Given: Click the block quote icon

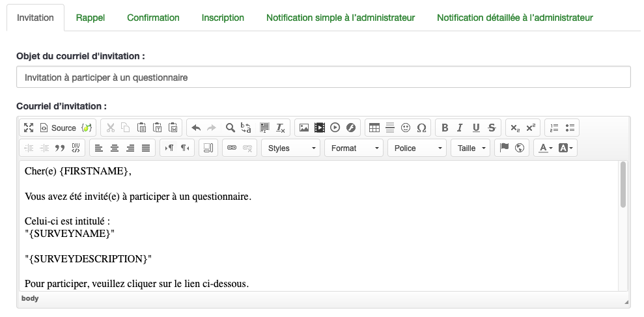Looking at the screenshot, I should [60, 148].
